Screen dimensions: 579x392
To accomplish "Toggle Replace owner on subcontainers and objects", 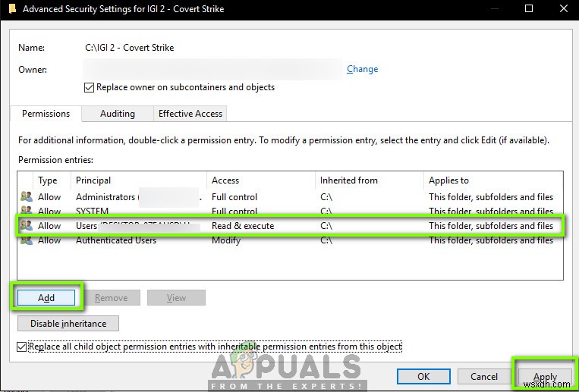I will click(x=89, y=88).
